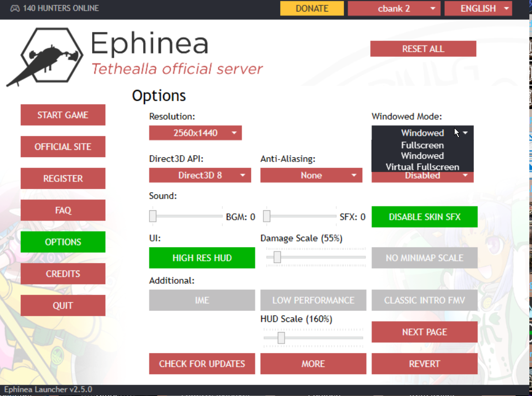Toggle NO MINIMAP SCALE

(x=424, y=258)
